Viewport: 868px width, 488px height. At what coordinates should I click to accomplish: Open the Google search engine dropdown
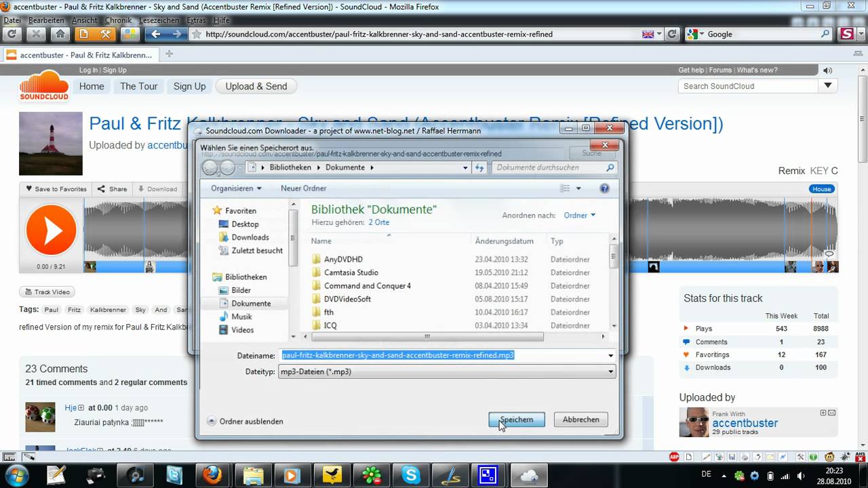pyautogui.click(x=696, y=34)
